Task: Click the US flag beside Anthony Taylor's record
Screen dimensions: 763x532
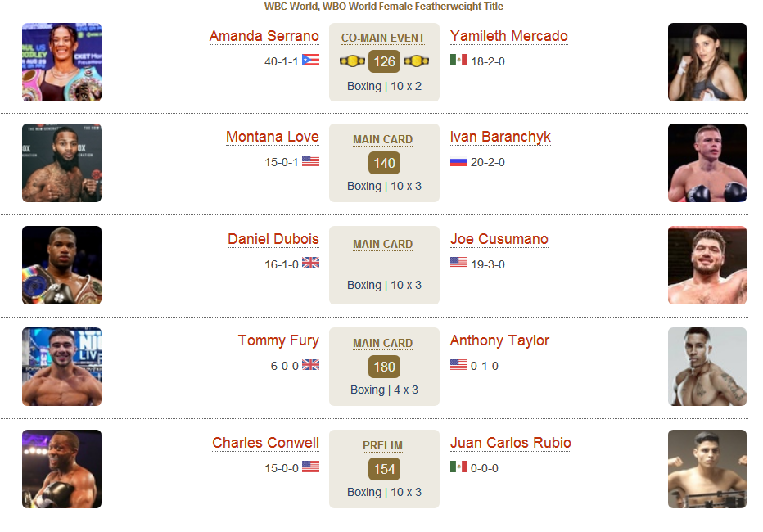Action: [458, 365]
